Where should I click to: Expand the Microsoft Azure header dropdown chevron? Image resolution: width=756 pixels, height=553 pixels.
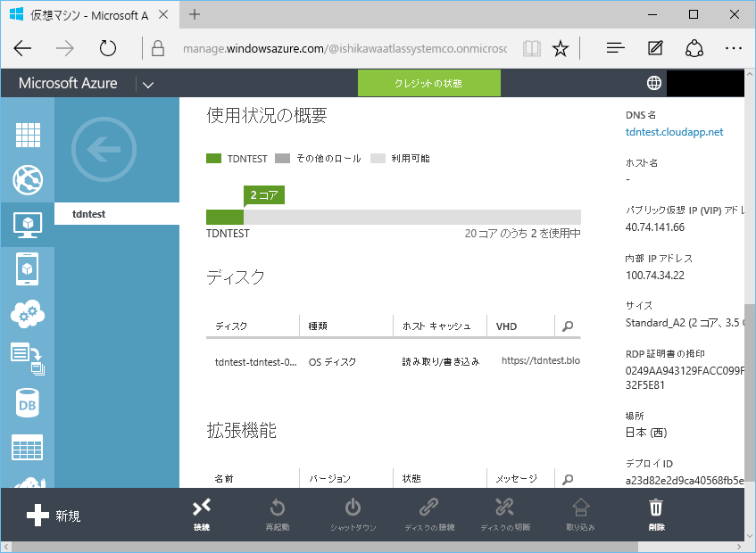click(148, 85)
